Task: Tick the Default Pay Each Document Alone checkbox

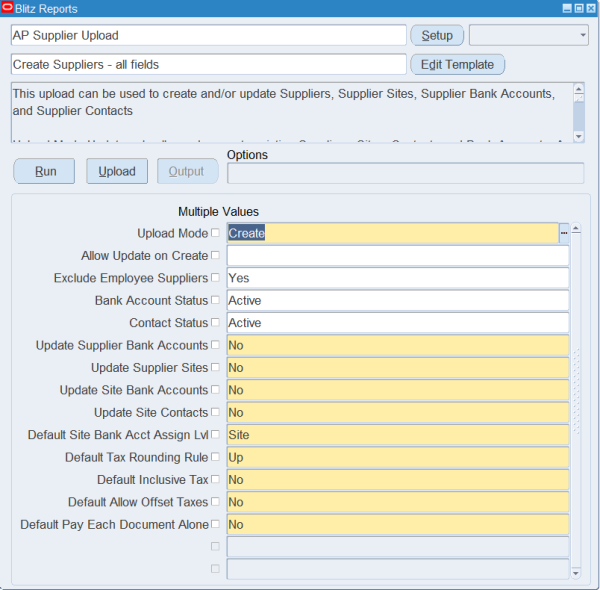Action: (x=215, y=524)
